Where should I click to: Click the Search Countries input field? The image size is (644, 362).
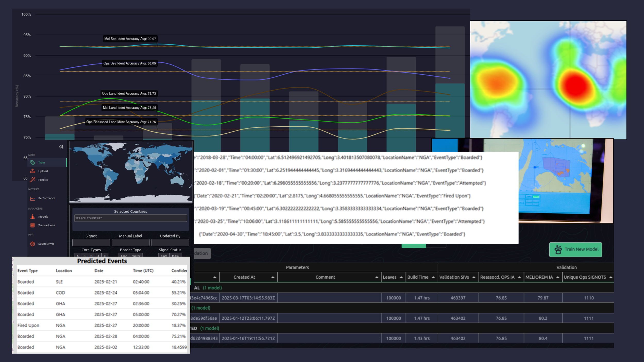[130, 218]
